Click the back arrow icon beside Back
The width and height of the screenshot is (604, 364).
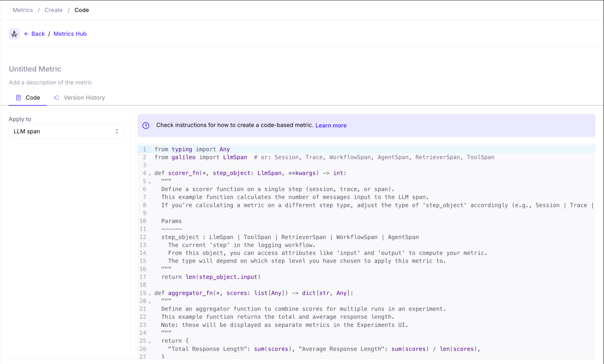[27, 34]
